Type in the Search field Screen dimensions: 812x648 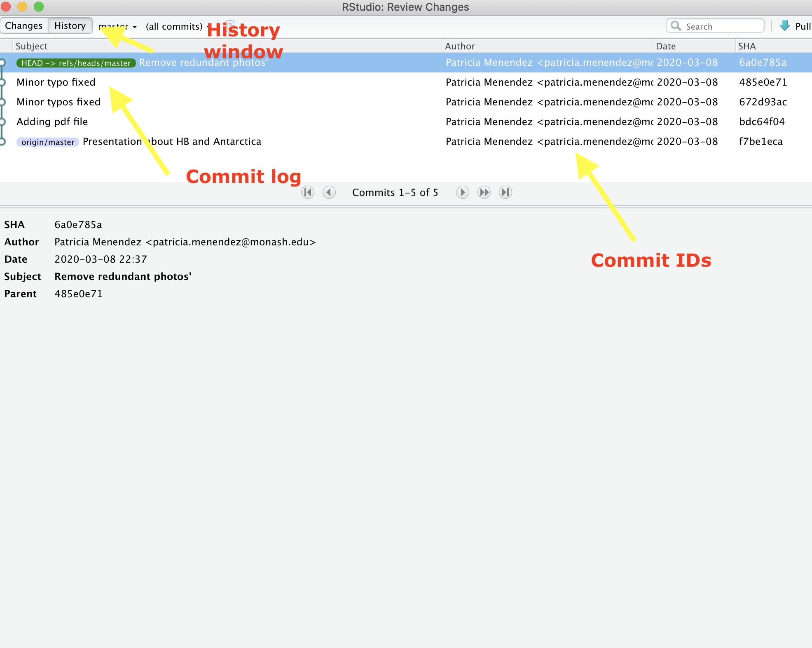click(x=722, y=26)
